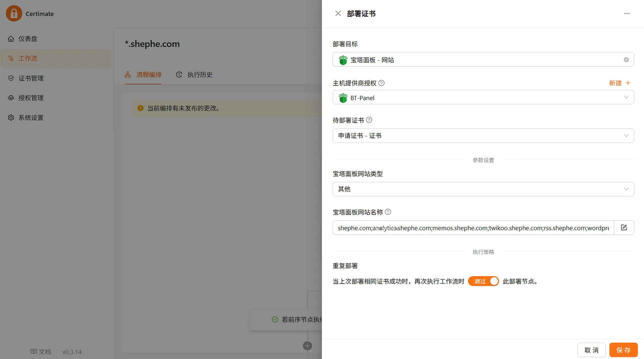Open the more options ellipsis menu
The width and height of the screenshot is (644, 359).
[627, 14]
